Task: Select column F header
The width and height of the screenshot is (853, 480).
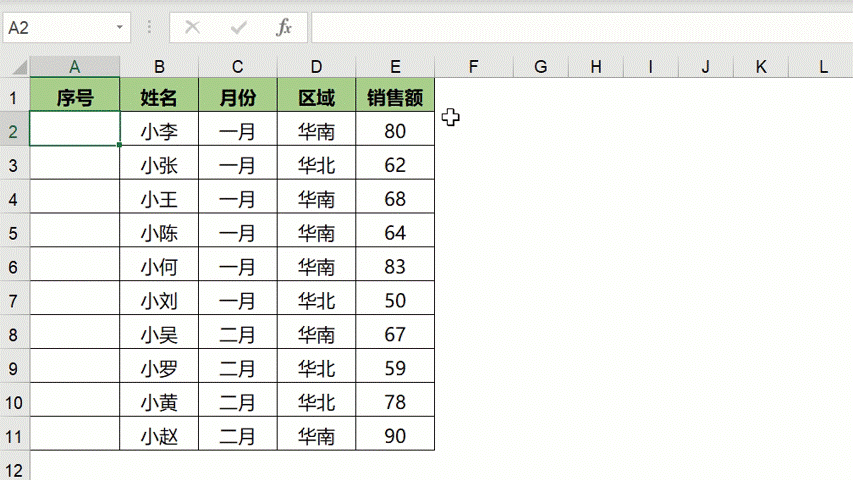Action: (473, 67)
